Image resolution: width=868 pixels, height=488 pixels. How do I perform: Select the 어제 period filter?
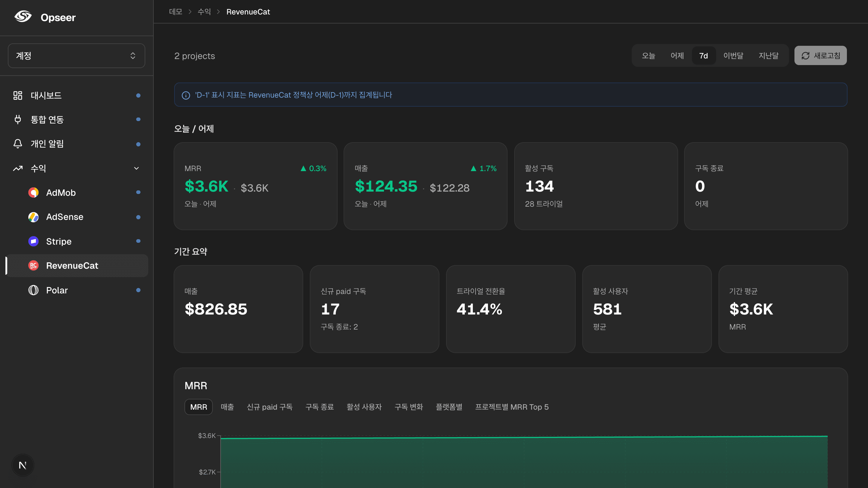pos(677,55)
